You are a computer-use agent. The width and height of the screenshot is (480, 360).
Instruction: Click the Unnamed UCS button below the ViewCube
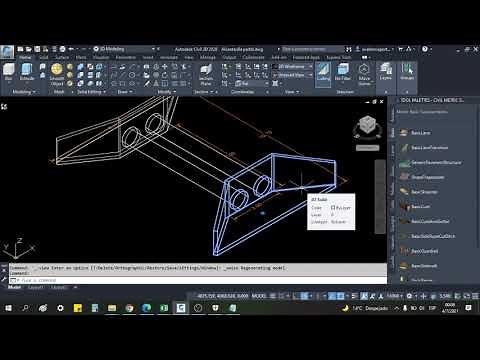coord(367,148)
